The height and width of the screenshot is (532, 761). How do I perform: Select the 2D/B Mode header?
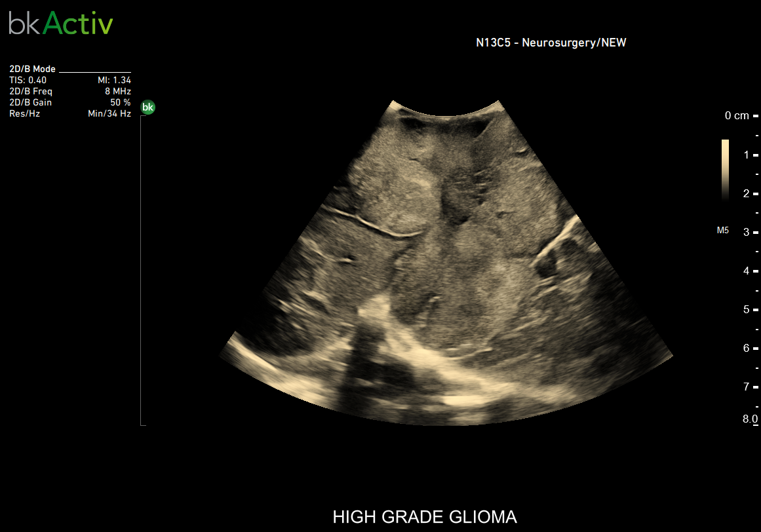pos(32,69)
